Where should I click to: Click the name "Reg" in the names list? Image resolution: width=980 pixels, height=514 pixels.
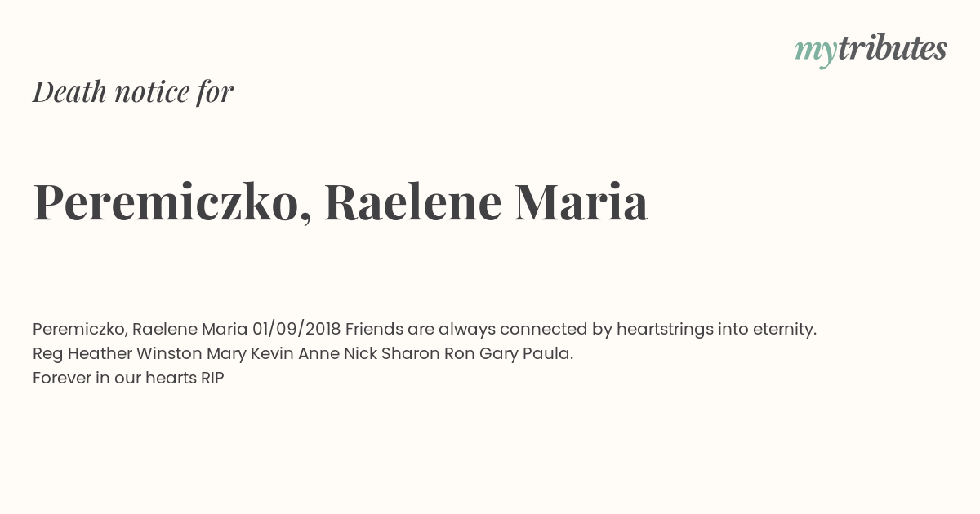47,354
